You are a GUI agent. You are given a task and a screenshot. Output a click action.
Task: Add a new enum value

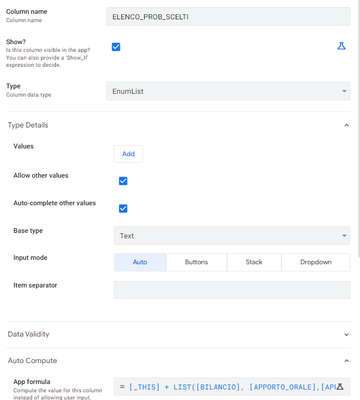click(128, 154)
